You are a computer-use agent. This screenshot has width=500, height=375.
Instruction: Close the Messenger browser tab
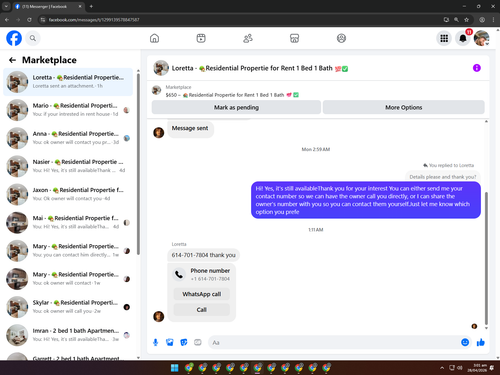(80, 6)
